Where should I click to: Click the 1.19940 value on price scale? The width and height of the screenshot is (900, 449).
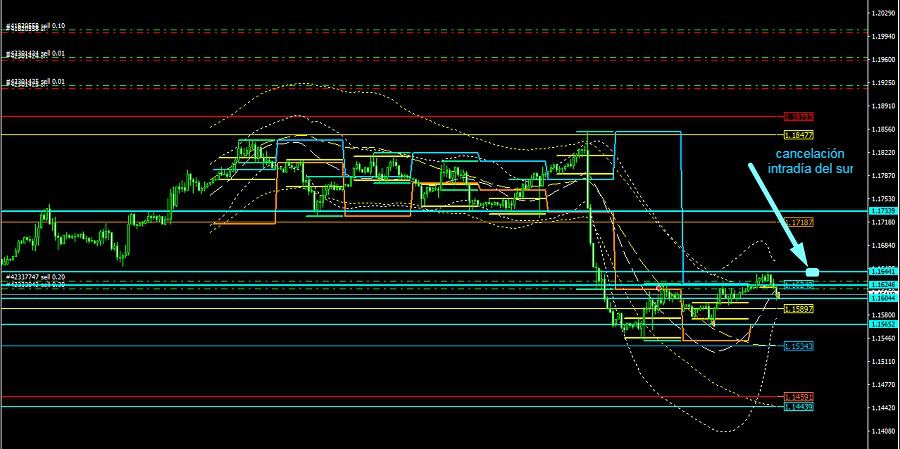(x=883, y=36)
